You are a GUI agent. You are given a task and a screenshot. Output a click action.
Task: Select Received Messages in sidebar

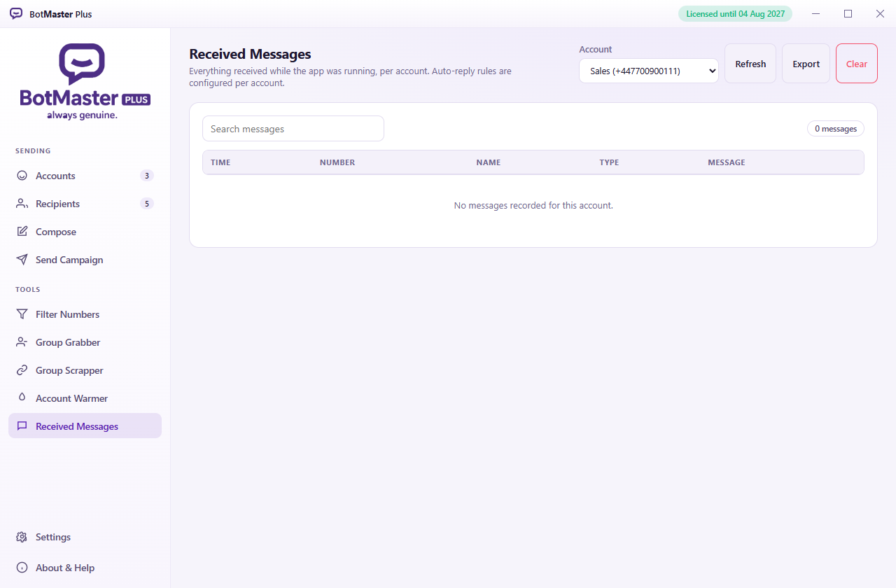tap(85, 426)
